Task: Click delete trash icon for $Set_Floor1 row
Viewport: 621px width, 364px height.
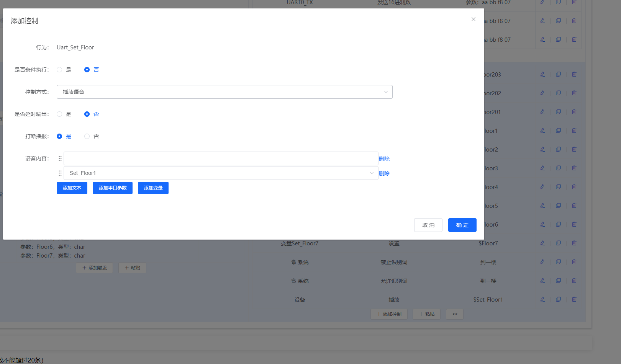Action: (574, 299)
